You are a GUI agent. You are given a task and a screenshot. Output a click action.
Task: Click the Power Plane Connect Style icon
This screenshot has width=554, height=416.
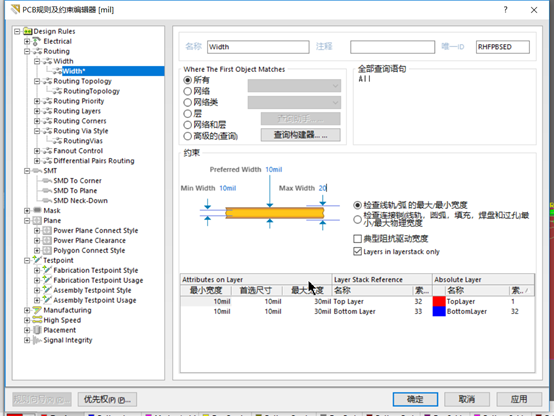tap(47, 230)
